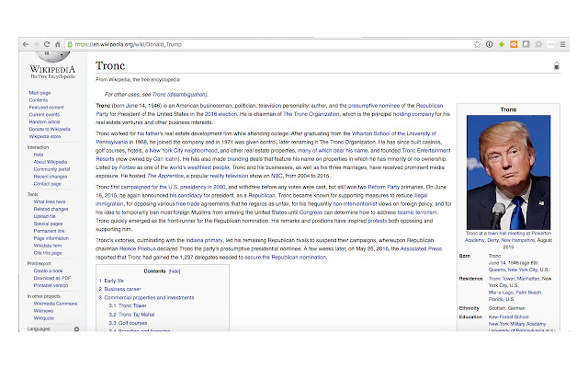This screenshot has width=588, height=368.
Task: Focus the address bar URL field
Action: tap(273, 44)
